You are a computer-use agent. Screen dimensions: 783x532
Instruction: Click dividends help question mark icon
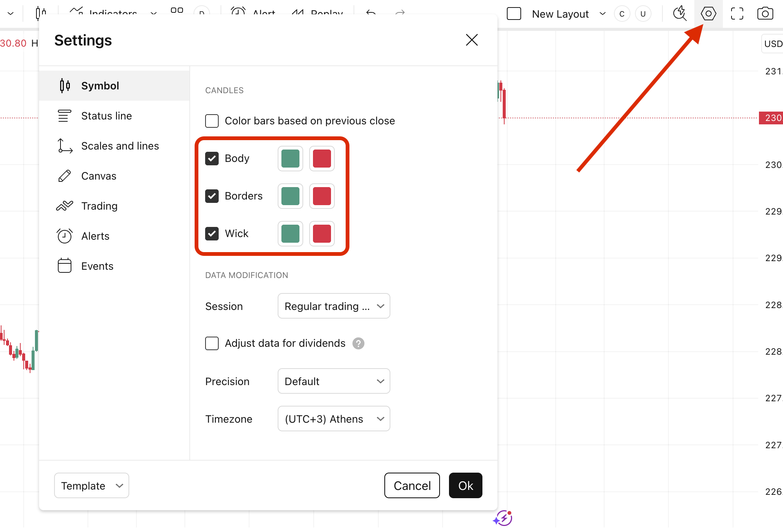coord(358,343)
